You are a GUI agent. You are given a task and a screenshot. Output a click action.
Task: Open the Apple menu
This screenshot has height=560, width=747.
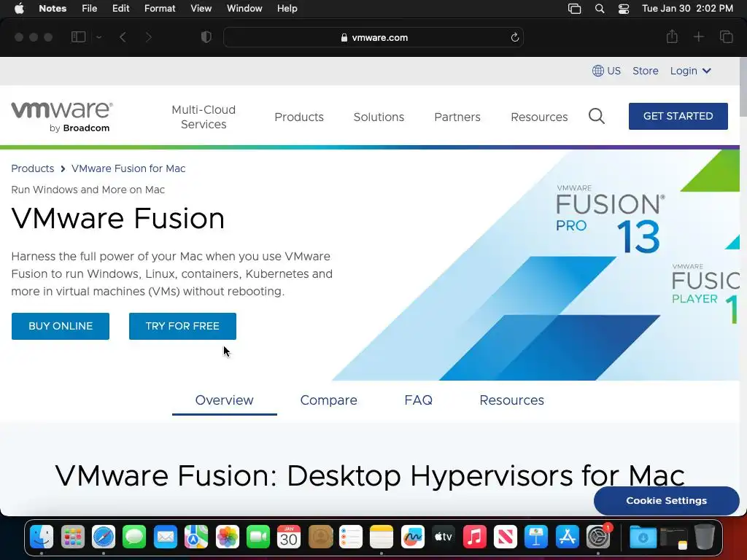(19, 9)
